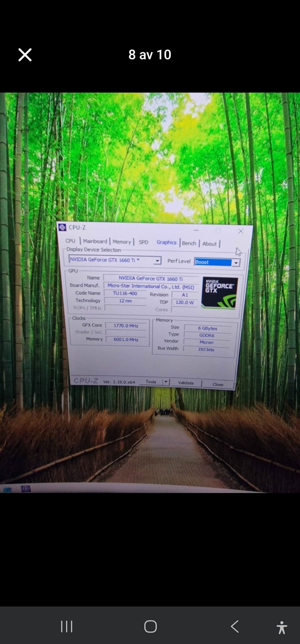Open the Memory tab in CPU-Z

tap(122, 242)
